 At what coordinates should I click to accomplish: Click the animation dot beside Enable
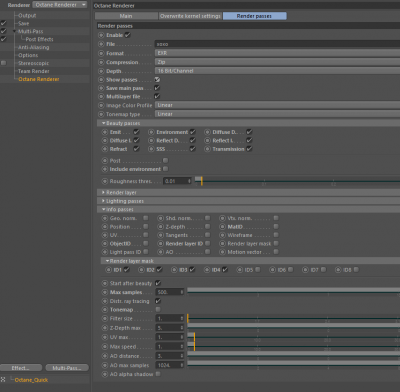click(x=101, y=35)
